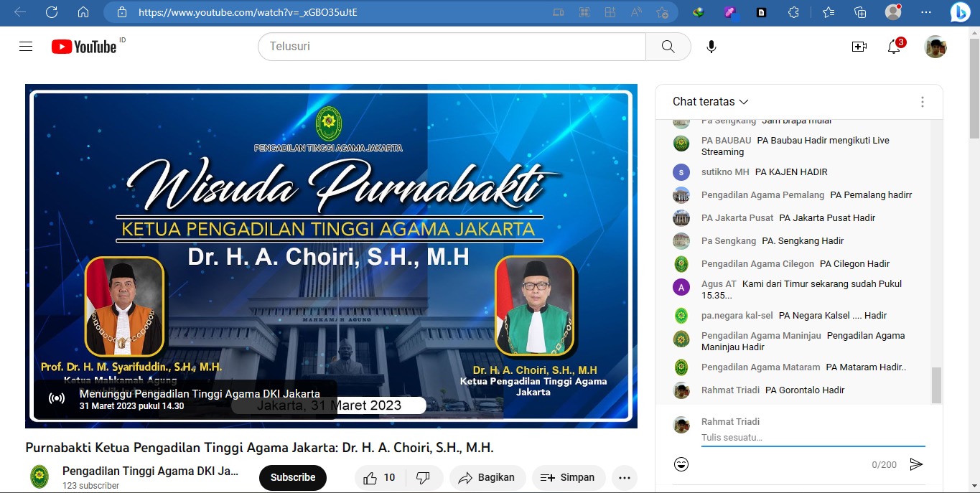This screenshot has height=493, width=980.
Task: Start voice search with the microphone icon
Action: pyautogui.click(x=711, y=47)
